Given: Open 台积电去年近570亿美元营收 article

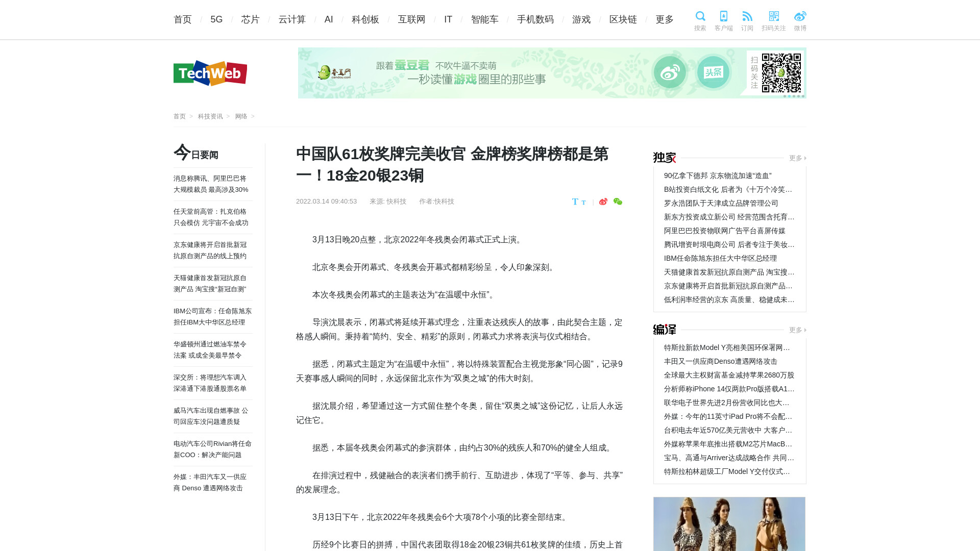Looking at the screenshot, I should pos(729,430).
